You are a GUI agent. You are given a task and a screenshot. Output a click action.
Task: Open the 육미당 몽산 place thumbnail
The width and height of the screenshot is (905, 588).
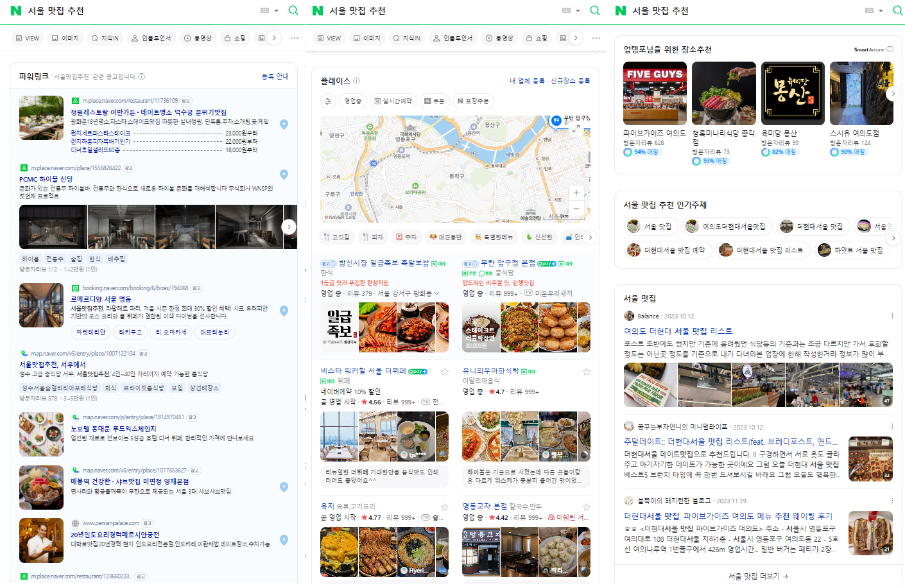tap(793, 94)
